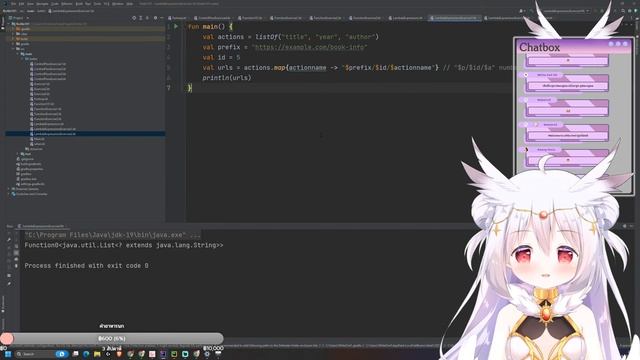Open the Run tool window settings gear
This screenshot has width=640, height=360.
coord(624,226)
